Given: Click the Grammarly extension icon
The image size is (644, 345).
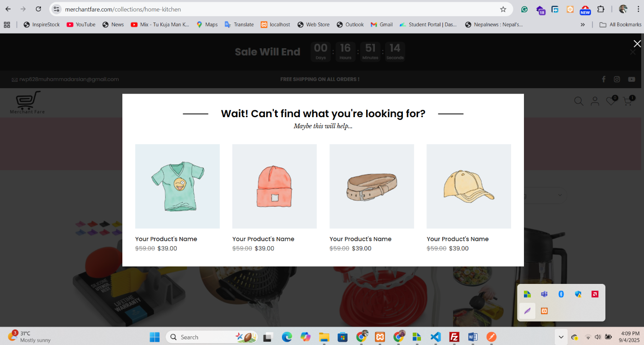Looking at the screenshot, I should (524, 9).
